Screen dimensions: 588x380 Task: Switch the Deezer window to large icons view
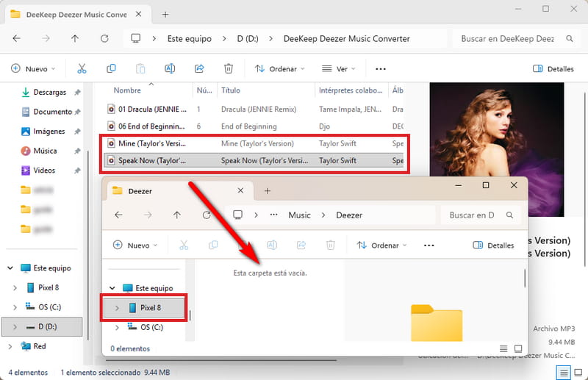tap(518, 348)
